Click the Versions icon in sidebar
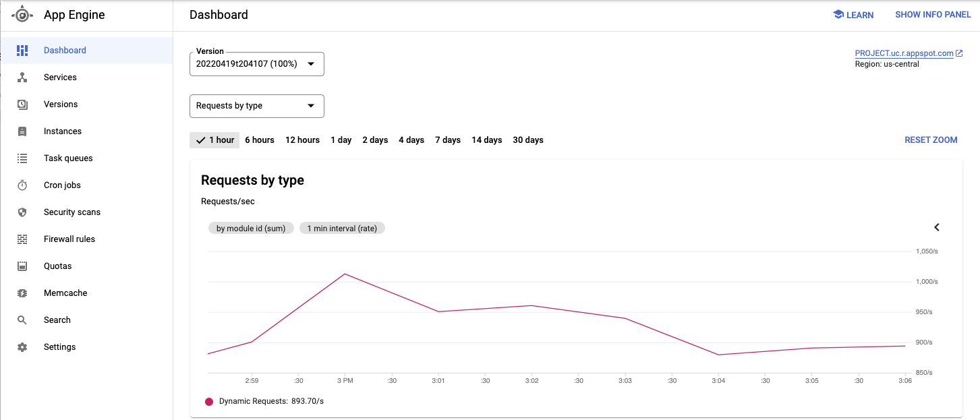The width and height of the screenshot is (980, 420). tap(22, 104)
